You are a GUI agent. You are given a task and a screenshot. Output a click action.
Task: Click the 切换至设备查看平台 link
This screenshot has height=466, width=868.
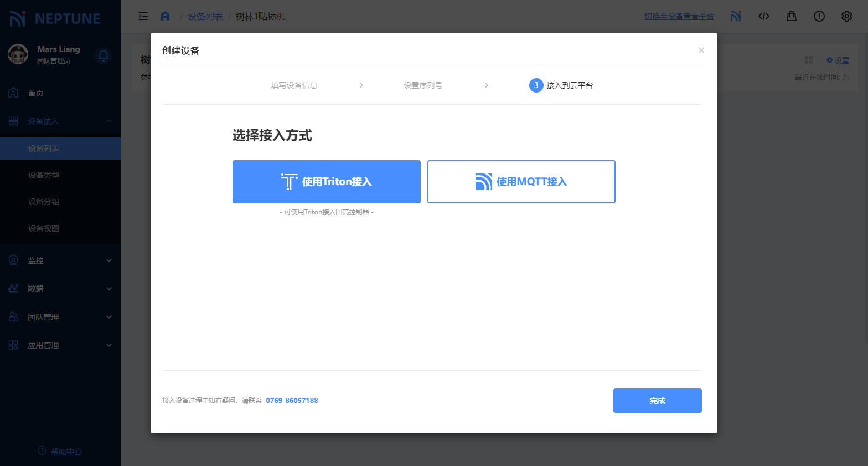[679, 17]
